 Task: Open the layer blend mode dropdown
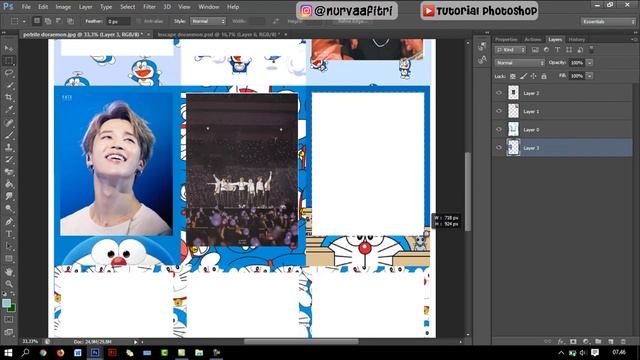[520, 63]
